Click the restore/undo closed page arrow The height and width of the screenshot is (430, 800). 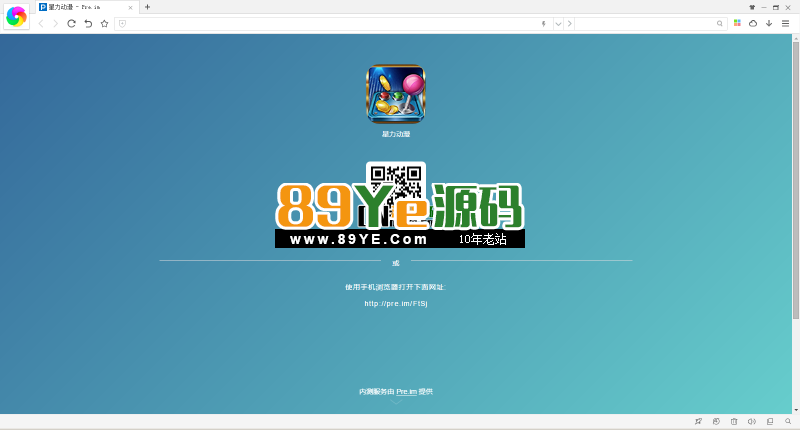pos(88,23)
